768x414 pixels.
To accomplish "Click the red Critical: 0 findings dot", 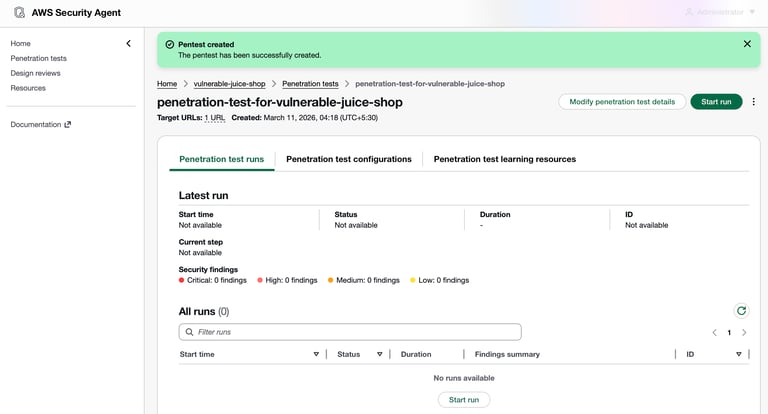I will point(181,280).
